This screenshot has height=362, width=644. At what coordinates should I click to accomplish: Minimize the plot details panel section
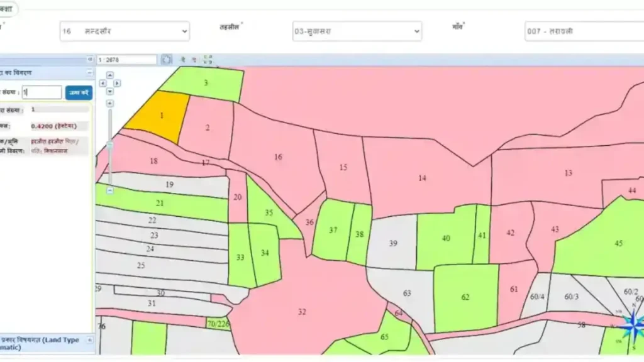pyautogui.click(x=89, y=73)
